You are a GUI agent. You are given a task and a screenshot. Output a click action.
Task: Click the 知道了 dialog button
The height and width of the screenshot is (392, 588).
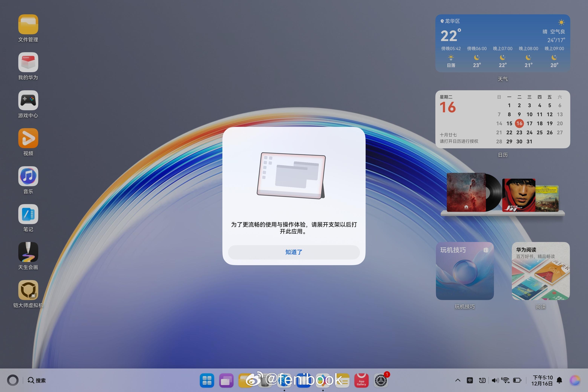coord(294,252)
